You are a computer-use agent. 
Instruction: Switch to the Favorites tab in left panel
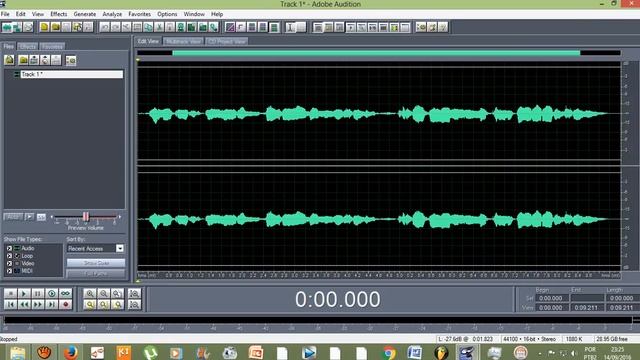tap(52, 46)
